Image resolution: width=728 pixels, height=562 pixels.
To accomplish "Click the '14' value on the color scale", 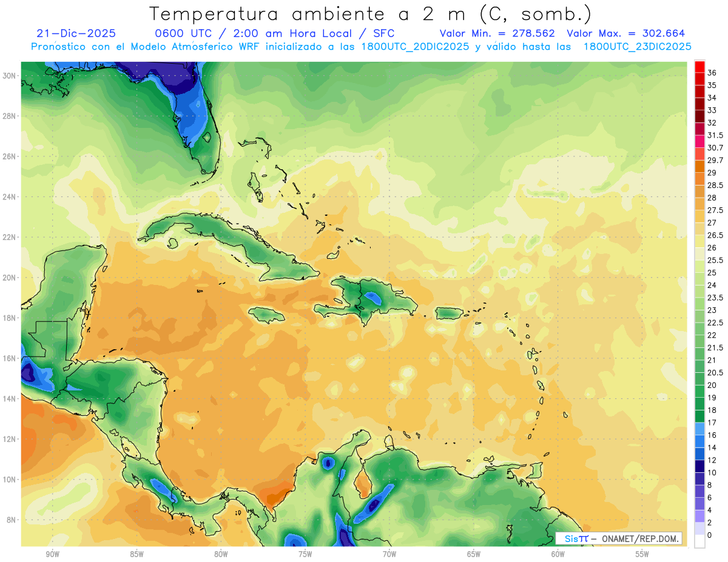I will (x=712, y=447).
